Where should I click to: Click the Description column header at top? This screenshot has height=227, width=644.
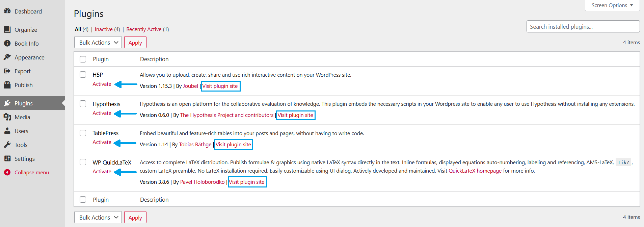point(154,59)
